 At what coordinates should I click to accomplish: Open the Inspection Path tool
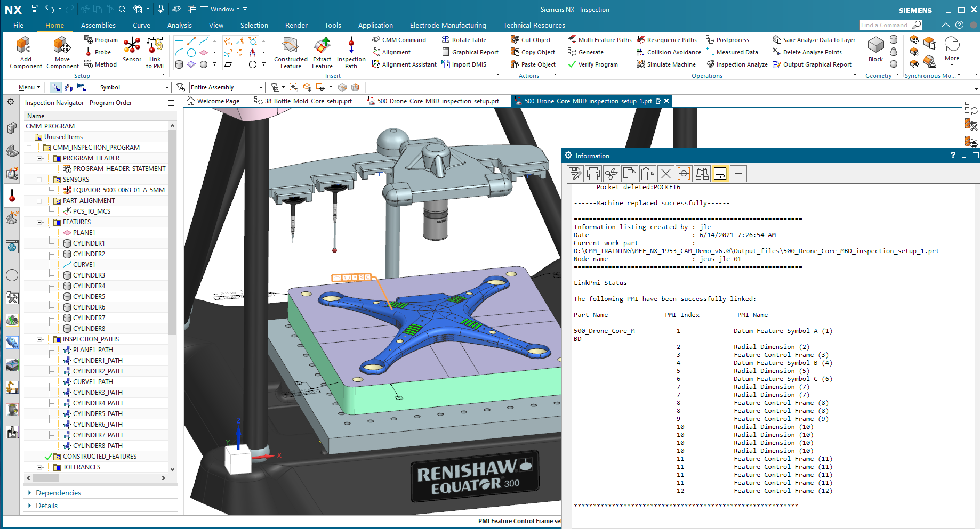pos(351,46)
